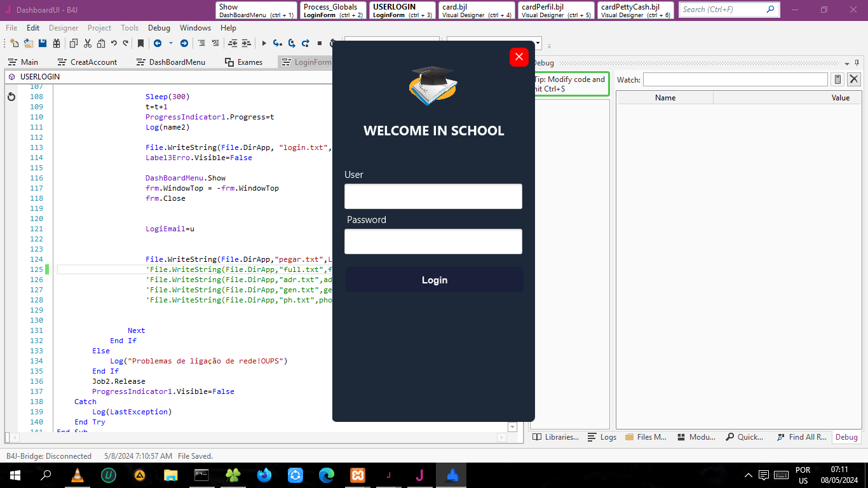Open the Help menu

(x=228, y=28)
